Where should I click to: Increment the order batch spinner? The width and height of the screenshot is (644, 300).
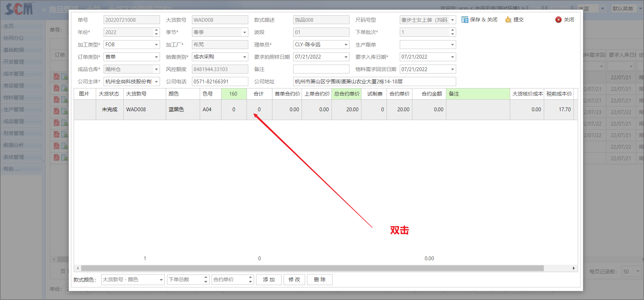pyautogui.click(x=452, y=30)
